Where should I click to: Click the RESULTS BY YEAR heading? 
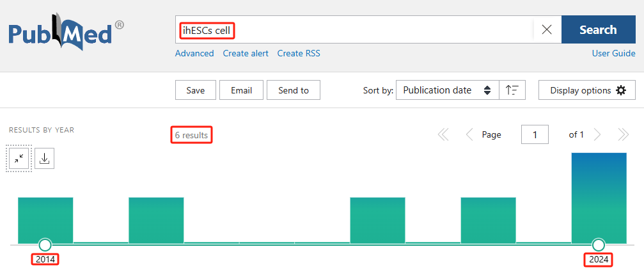tap(42, 131)
